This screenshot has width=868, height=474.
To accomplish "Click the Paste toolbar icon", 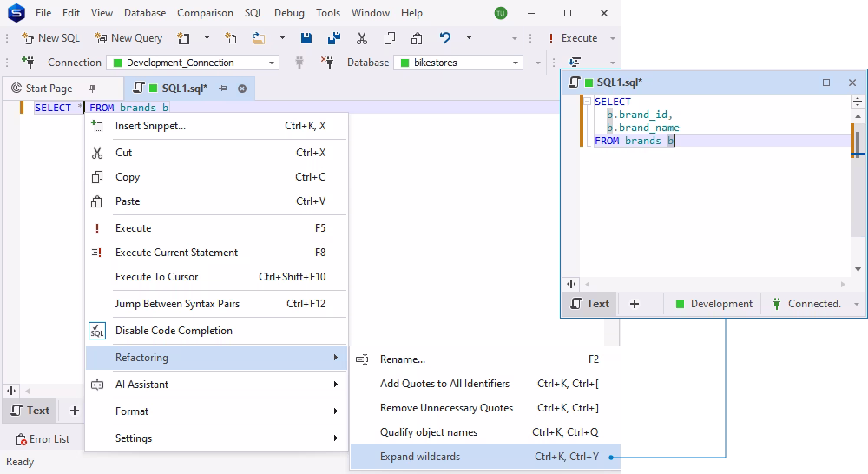I will coord(417,38).
